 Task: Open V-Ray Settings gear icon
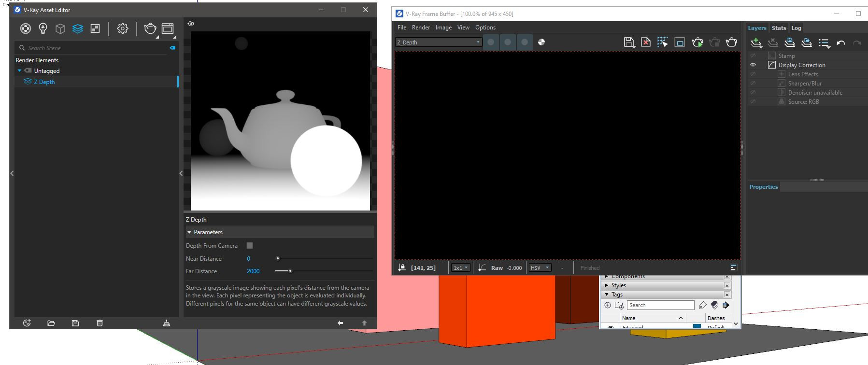click(123, 29)
